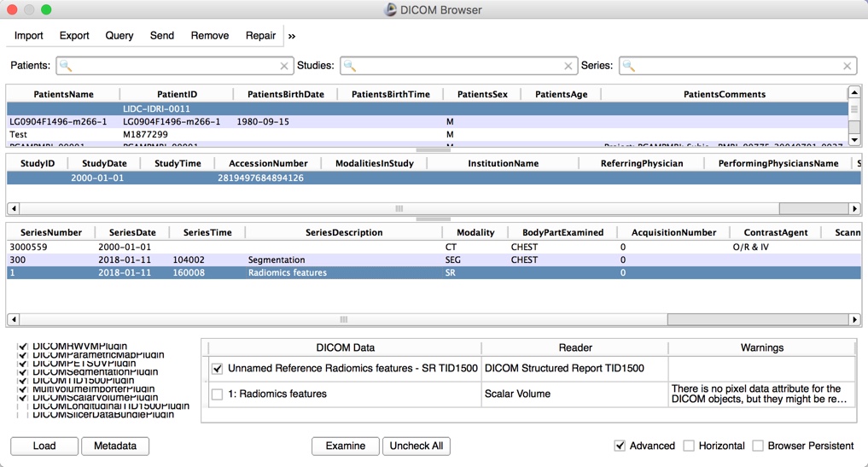
Task: Toggle DICOMParametricMapPlugin checkbox
Action: tap(23, 355)
